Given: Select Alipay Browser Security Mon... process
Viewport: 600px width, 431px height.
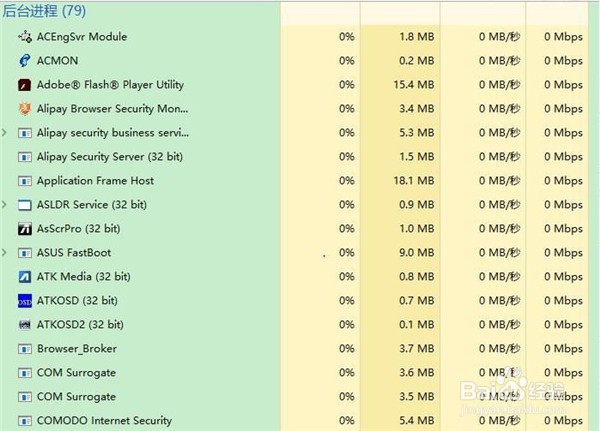Looking at the screenshot, I should (x=112, y=109).
